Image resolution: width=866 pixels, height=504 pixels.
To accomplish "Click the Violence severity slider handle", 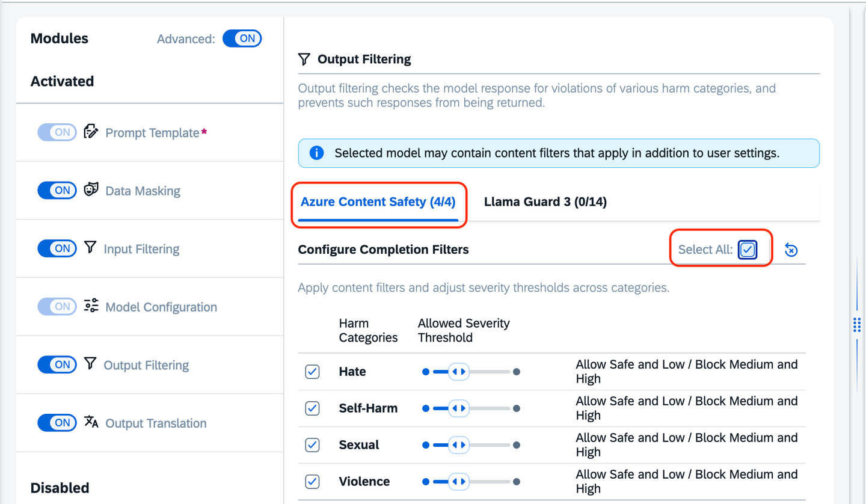I will [x=459, y=482].
